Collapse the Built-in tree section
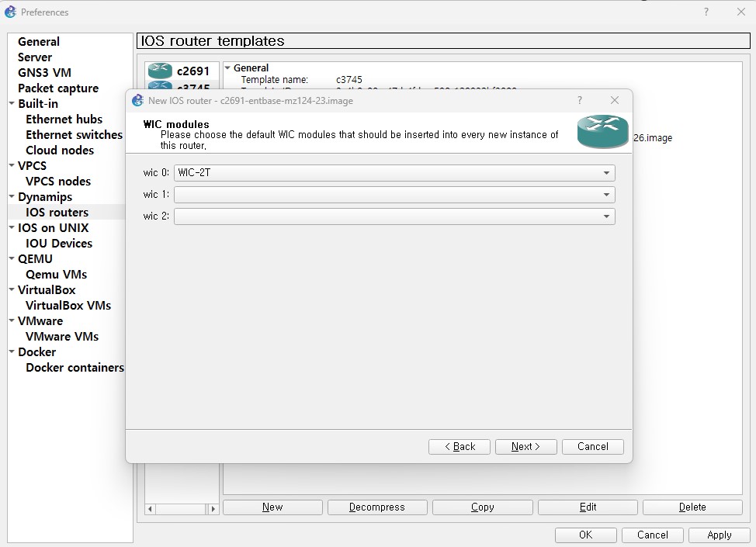 click(12, 103)
